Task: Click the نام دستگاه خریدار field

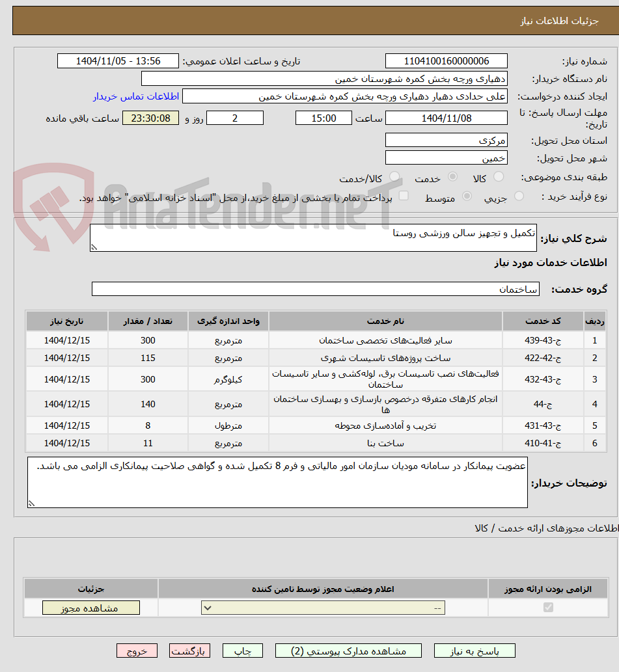Action: tap(324, 79)
